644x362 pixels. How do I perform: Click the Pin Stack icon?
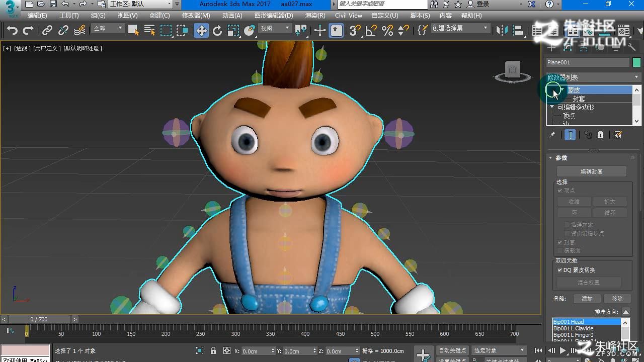click(x=552, y=135)
